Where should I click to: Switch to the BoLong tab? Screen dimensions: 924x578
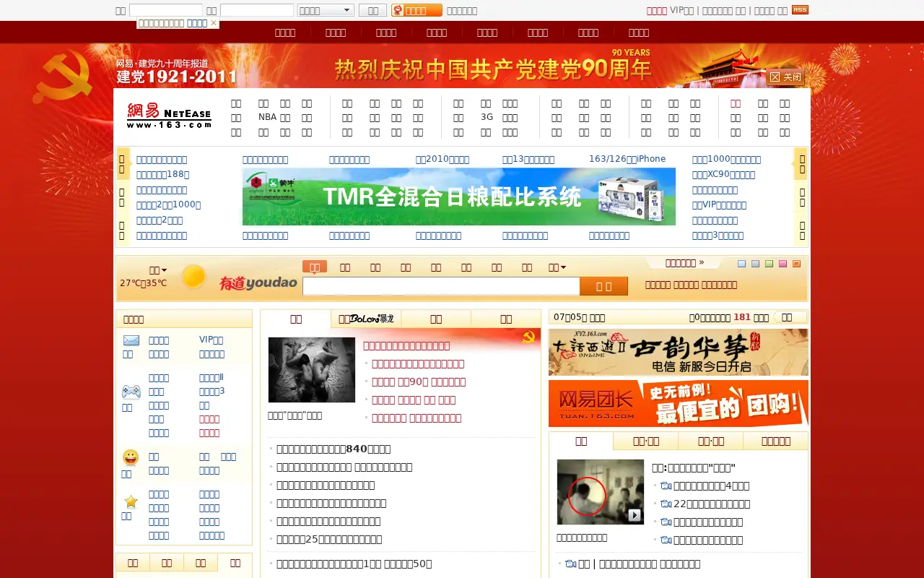pyautogui.click(x=366, y=319)
